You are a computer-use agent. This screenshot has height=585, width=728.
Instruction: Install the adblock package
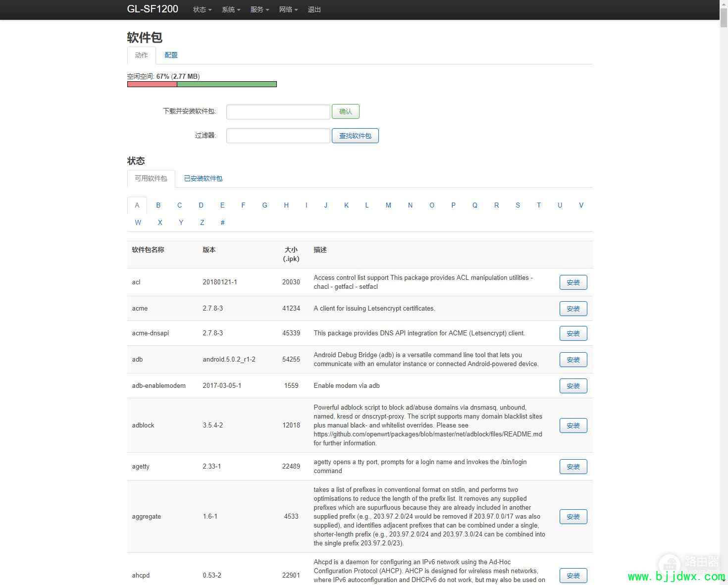pyautogui.click(x=573, y=425)
